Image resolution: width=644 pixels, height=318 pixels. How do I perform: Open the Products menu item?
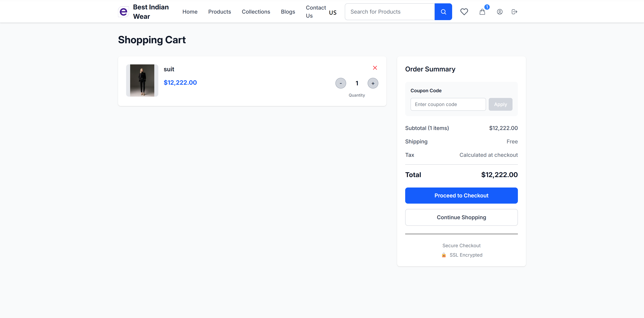point(220,12)
